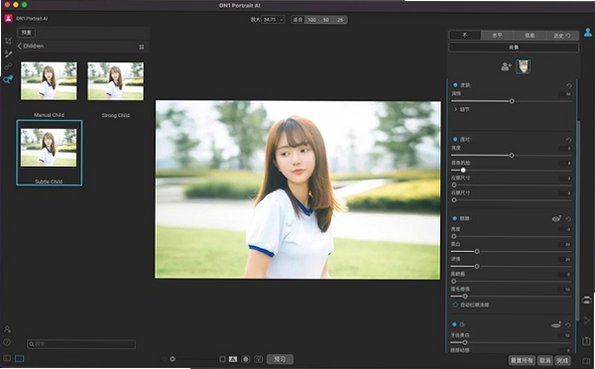This screenshot has width=595, height=369.
Task: Click the ON1 Portrait AI app logo
Action: (x=8, y=18)
